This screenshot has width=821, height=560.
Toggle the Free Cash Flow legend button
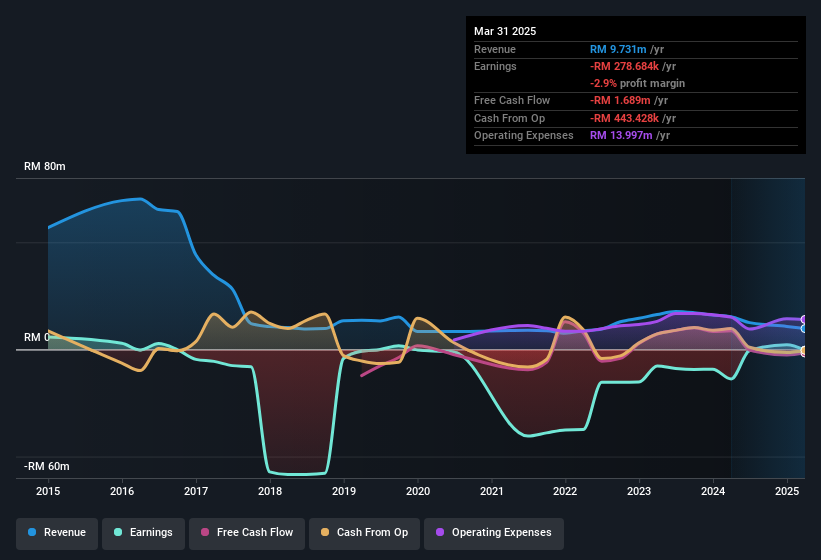point(247,533)
